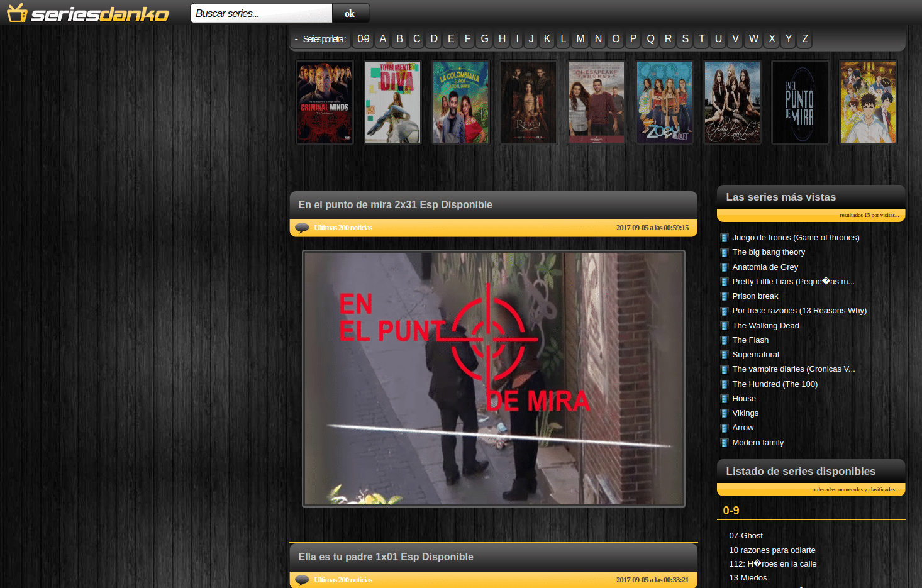Screen dimensions: 922x588
Task: Open the Totalmente Diva poster
Action: pyautogui.click(x=392, y=103)
